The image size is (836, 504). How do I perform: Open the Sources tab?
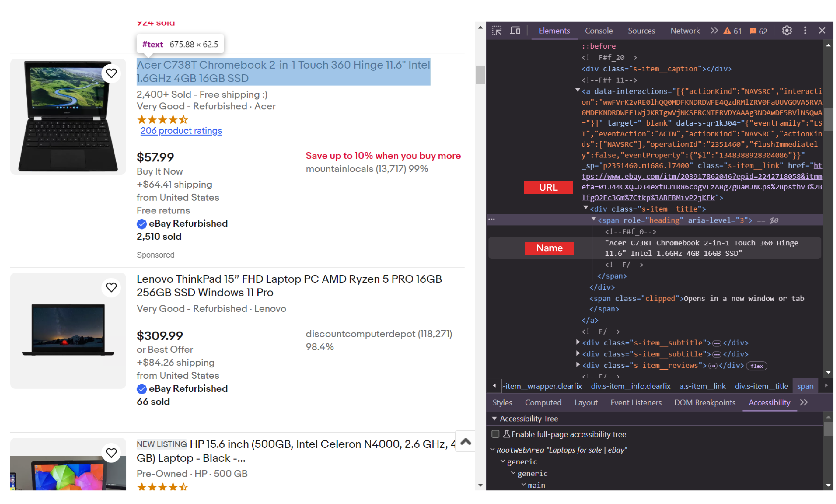(641, 31)
